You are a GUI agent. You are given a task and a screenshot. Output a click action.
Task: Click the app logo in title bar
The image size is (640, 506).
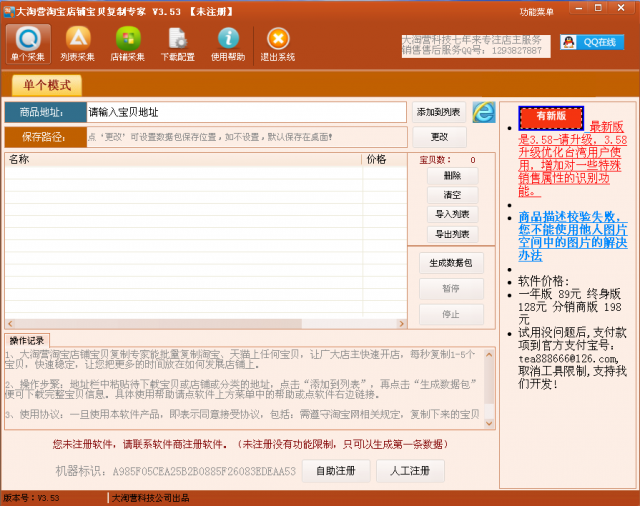pos(9,11)
